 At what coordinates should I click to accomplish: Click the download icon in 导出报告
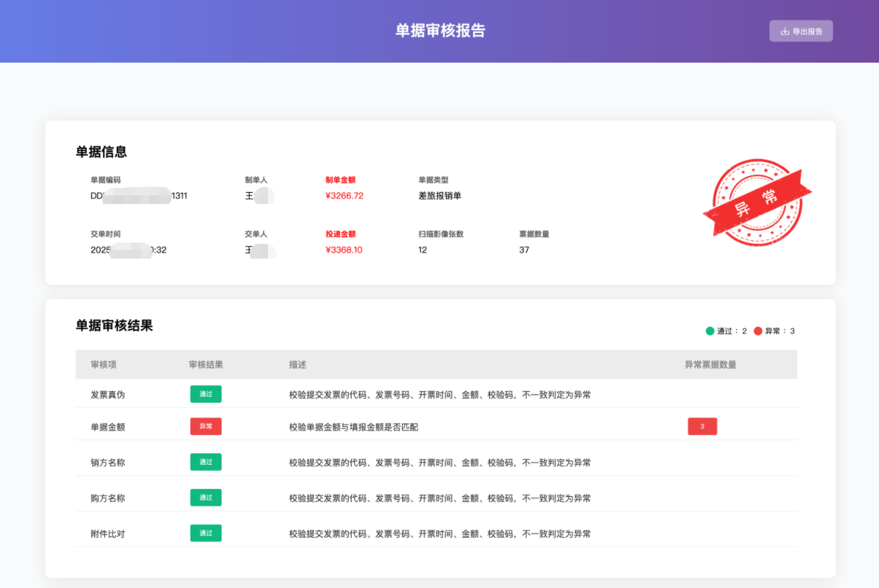pos(784,31)
